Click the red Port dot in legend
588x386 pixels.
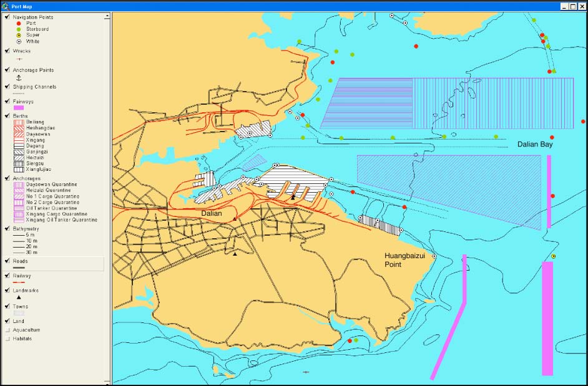pos(19,23)
